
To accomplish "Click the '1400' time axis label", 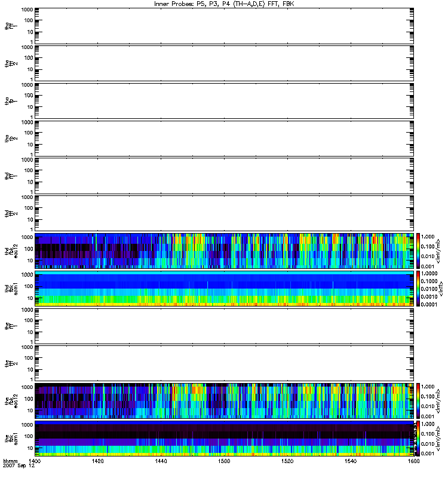I will (x=35, y=461).
